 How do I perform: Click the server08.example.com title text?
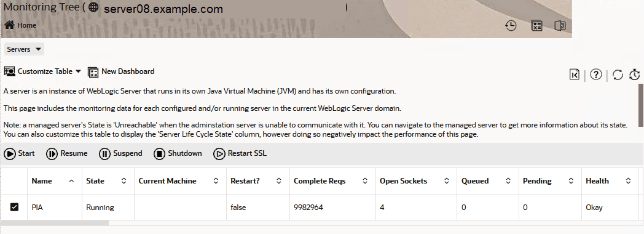point(163,9)
